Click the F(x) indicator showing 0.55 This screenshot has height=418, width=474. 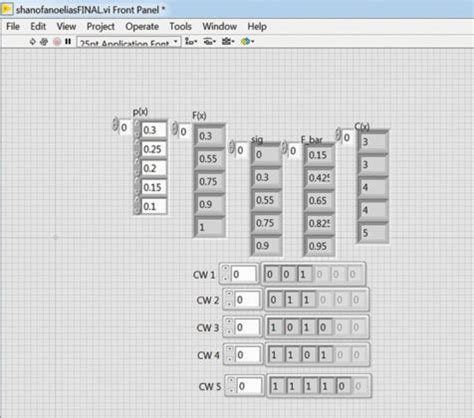pos(209,159)
